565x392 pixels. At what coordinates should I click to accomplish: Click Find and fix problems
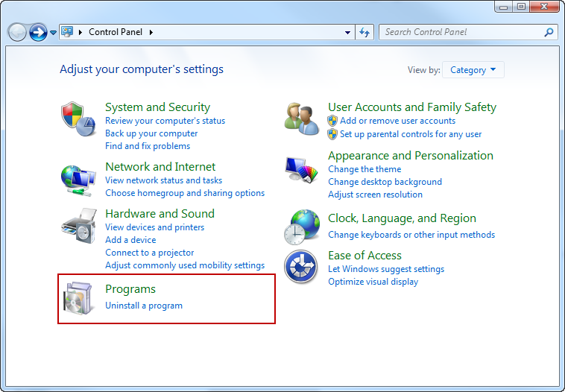[x=148, y=146]
